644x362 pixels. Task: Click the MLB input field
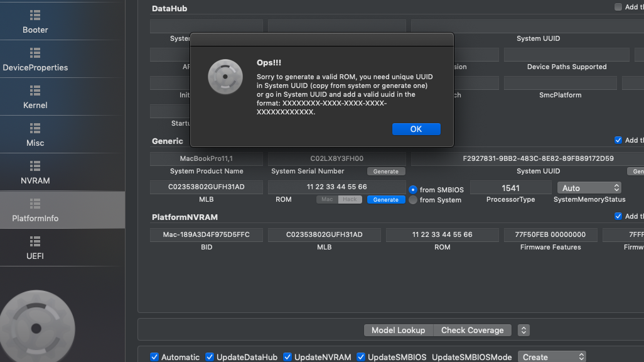tap(206, 187)
